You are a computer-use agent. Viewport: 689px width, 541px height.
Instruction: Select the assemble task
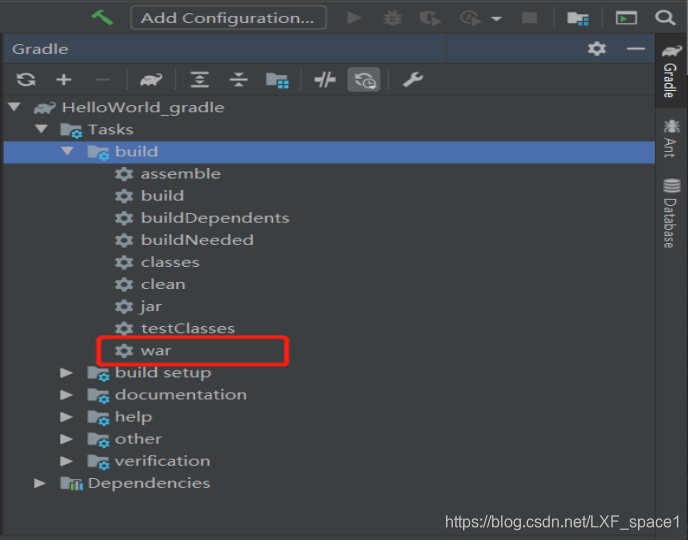pyautogui.click(x=181, y=174)
